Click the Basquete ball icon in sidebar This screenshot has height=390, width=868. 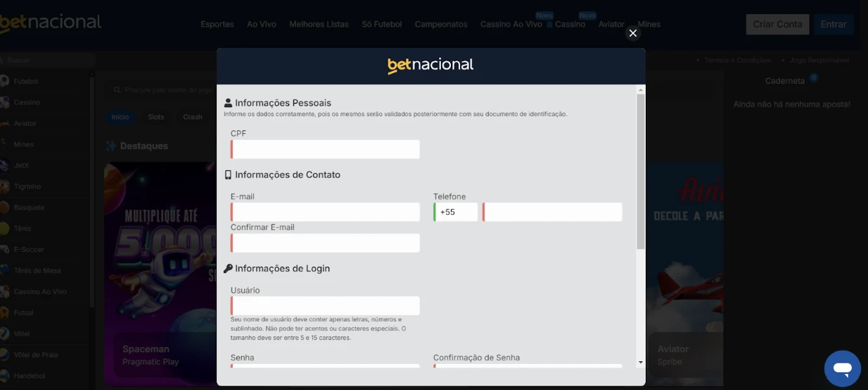coord(4,208)
